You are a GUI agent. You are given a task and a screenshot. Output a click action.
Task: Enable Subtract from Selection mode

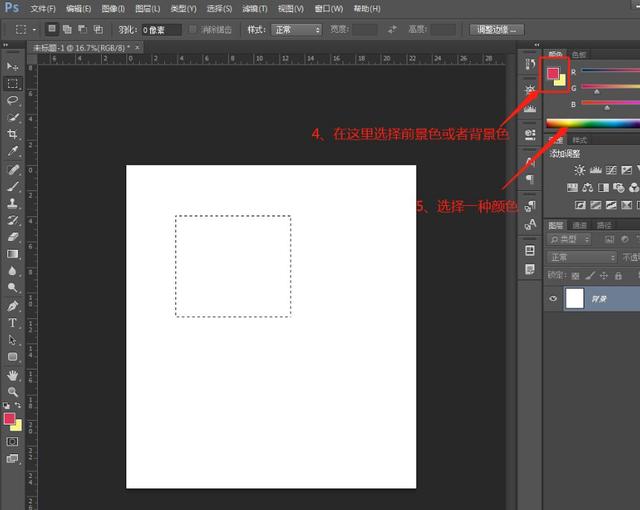pos(82,29)
